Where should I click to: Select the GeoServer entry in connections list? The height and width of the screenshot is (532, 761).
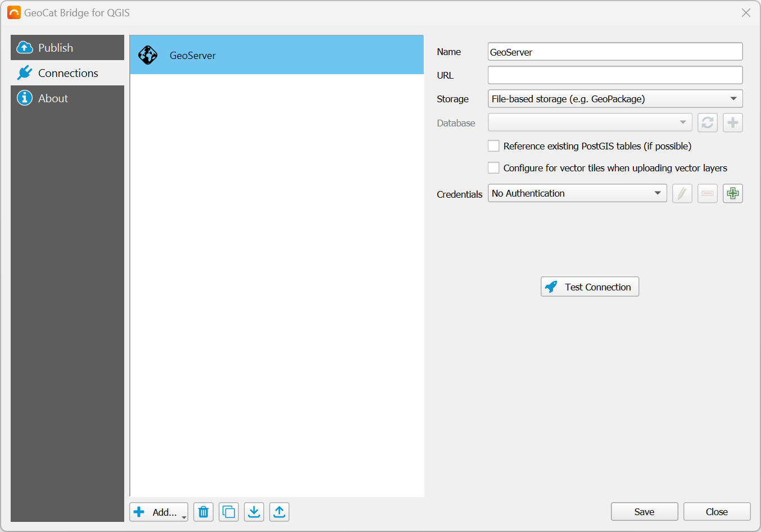[277, 55]
